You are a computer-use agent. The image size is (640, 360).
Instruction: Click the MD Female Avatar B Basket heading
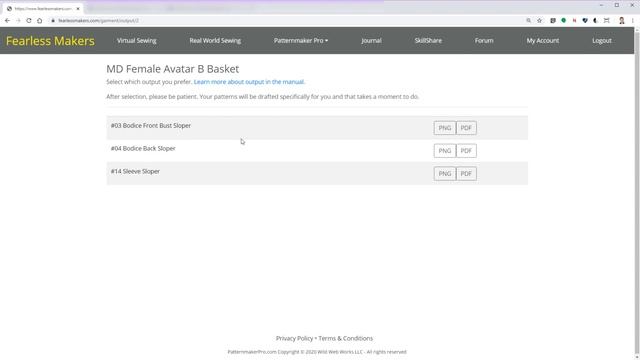173,69
